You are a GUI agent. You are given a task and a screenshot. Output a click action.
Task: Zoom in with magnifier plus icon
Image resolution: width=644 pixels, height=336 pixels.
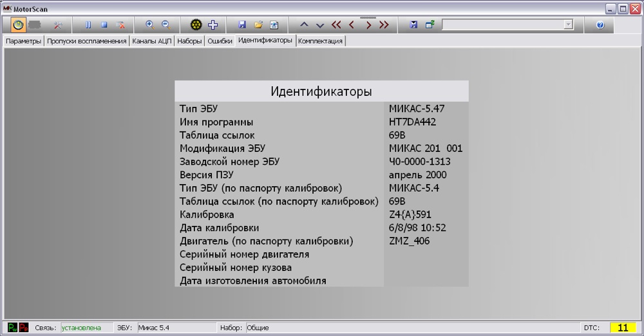150,25
